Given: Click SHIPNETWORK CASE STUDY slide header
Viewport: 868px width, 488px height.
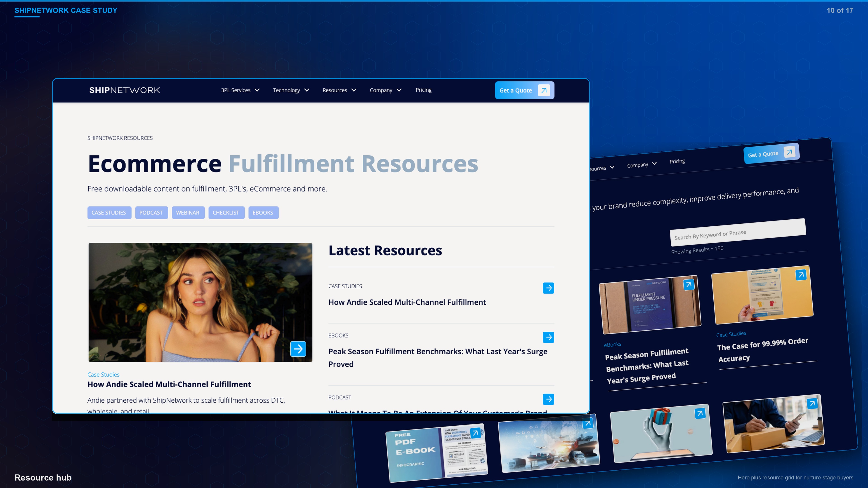Looking at the screenshot, I should tap(66, 10).
